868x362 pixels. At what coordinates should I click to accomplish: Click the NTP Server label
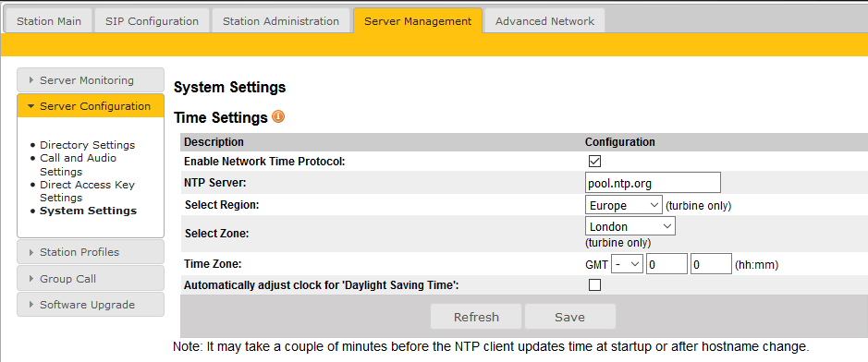[214, 182]
